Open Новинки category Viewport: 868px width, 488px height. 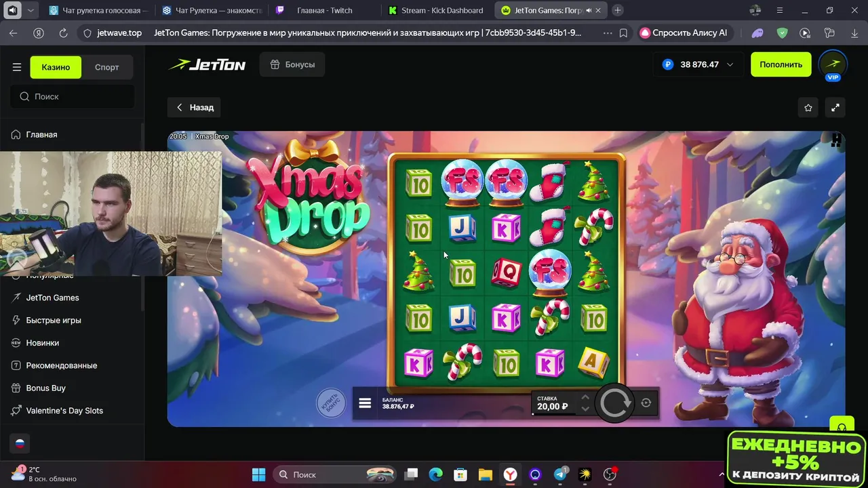pos(42,342)
